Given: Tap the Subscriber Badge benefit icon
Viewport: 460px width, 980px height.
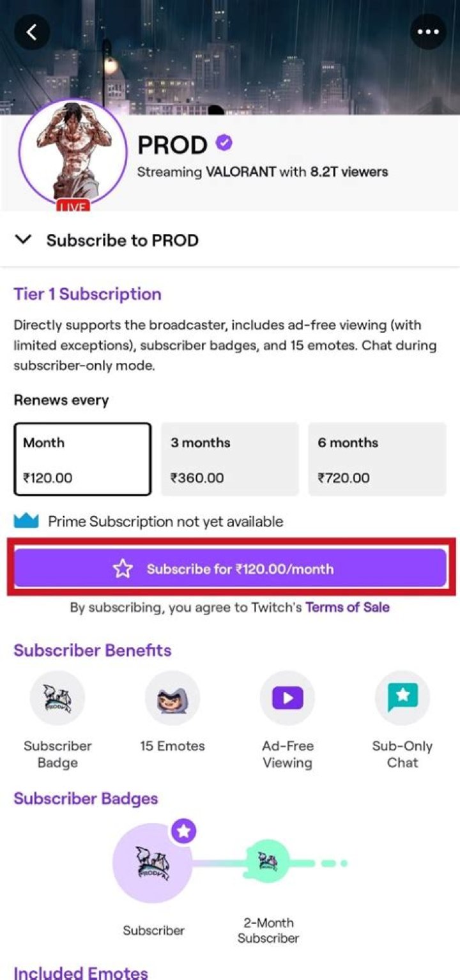Looking at the screenshot, I should pos(57,698).
